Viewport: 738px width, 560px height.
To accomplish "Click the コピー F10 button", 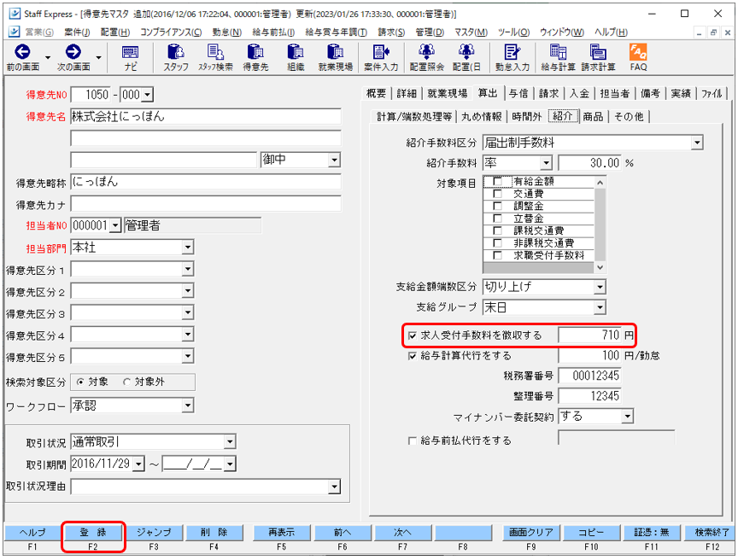I will (591, 533).
